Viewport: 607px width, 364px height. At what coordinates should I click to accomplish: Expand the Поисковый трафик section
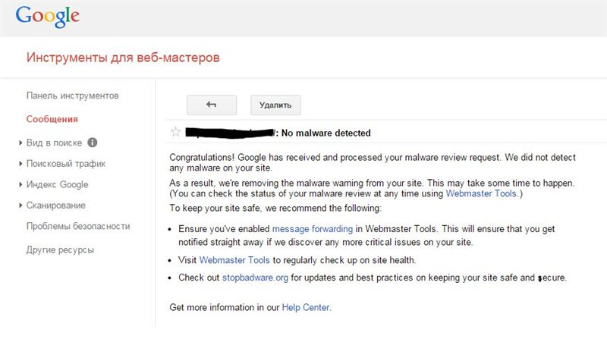tap(20, 164)
